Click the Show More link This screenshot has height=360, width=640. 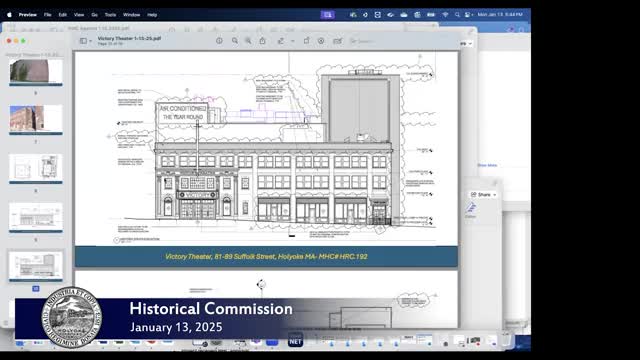coord(487,165)
